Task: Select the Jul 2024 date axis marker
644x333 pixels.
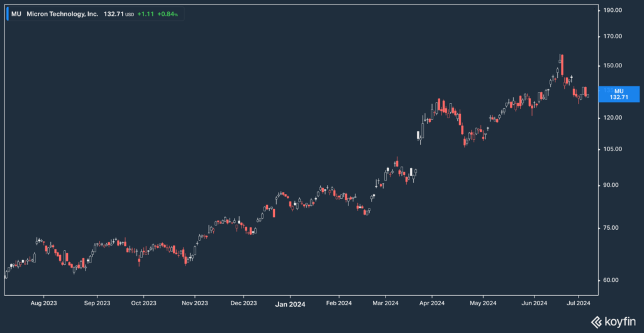Action: coord(577,303)
